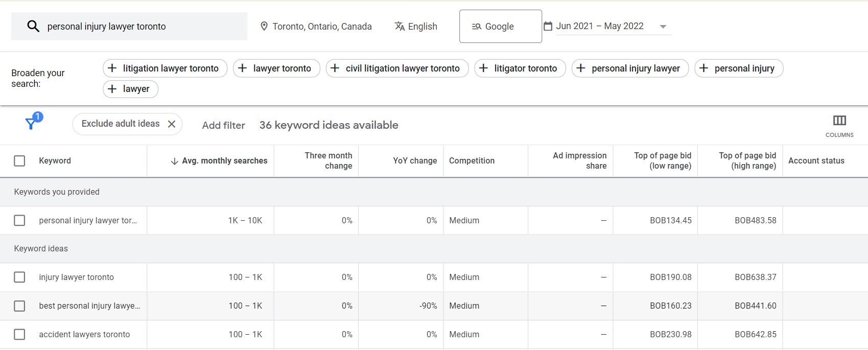868x350 pixels.
Task: Select the accident lawyers toronto checkbox
Action: [19, 335]
